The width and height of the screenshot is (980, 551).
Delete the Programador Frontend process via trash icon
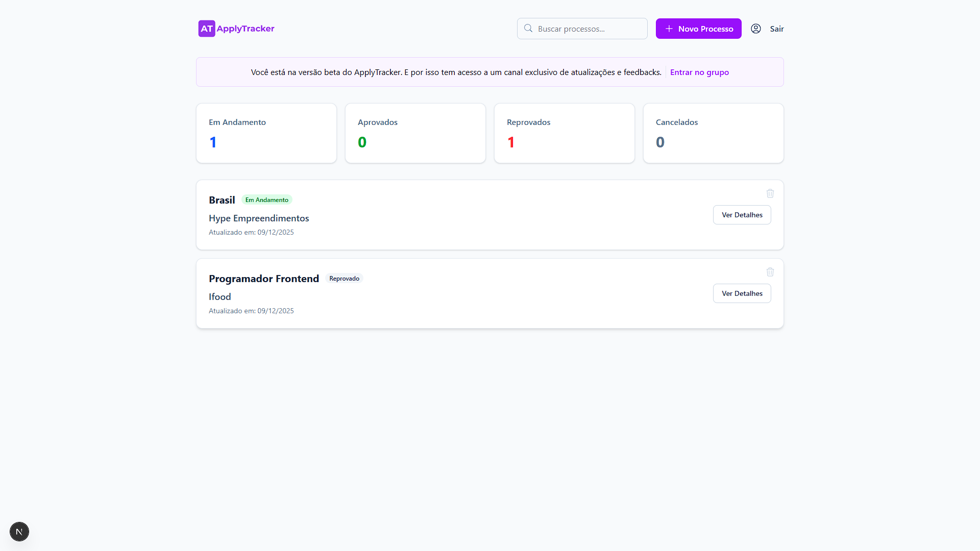[770, 272]
